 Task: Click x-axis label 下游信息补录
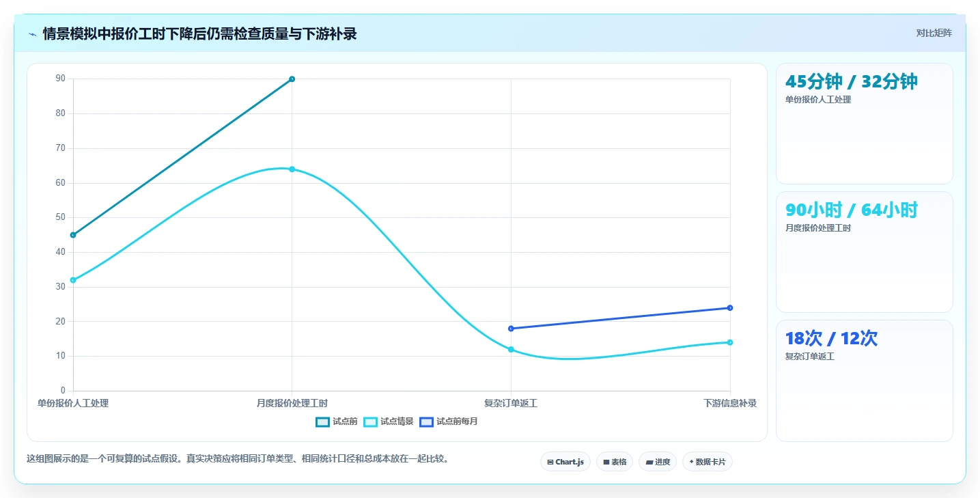(x=730, y=403)
